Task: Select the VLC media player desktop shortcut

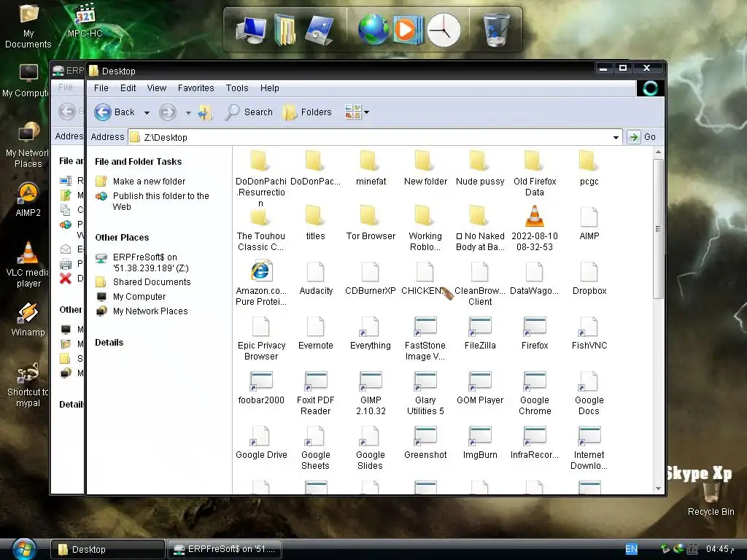Action: tap(28, 264)
